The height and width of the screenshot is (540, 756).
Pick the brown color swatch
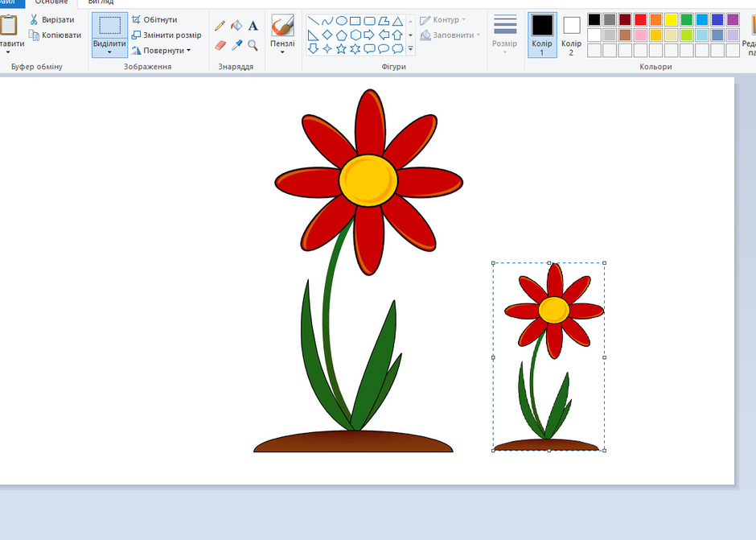(x=625, y=35)
